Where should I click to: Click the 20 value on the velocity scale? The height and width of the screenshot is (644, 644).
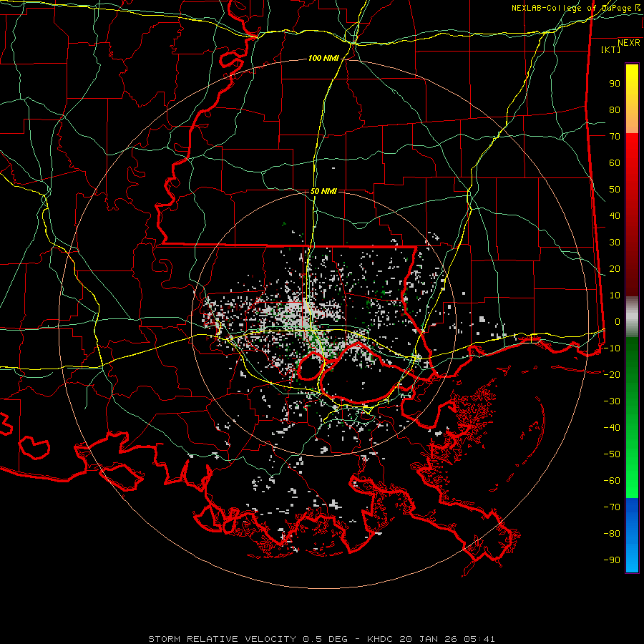(615, 269)
